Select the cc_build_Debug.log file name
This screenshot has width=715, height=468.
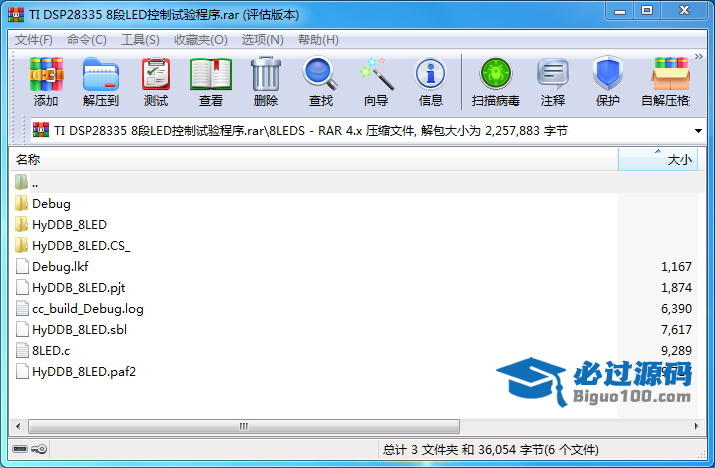click(88, 309)
